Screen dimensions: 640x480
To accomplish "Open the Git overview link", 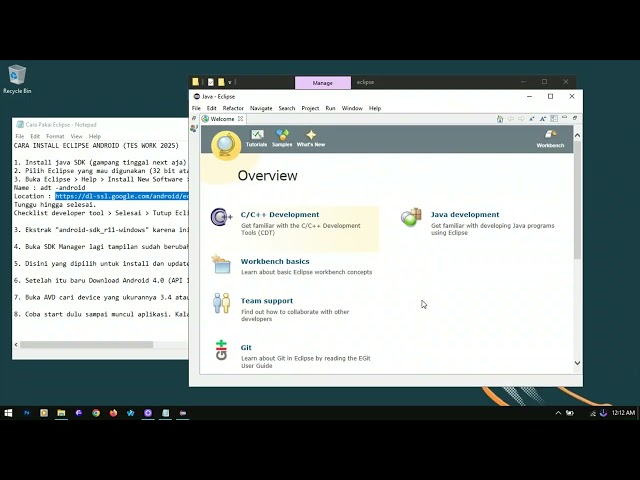I will click(x=246, y=347).
